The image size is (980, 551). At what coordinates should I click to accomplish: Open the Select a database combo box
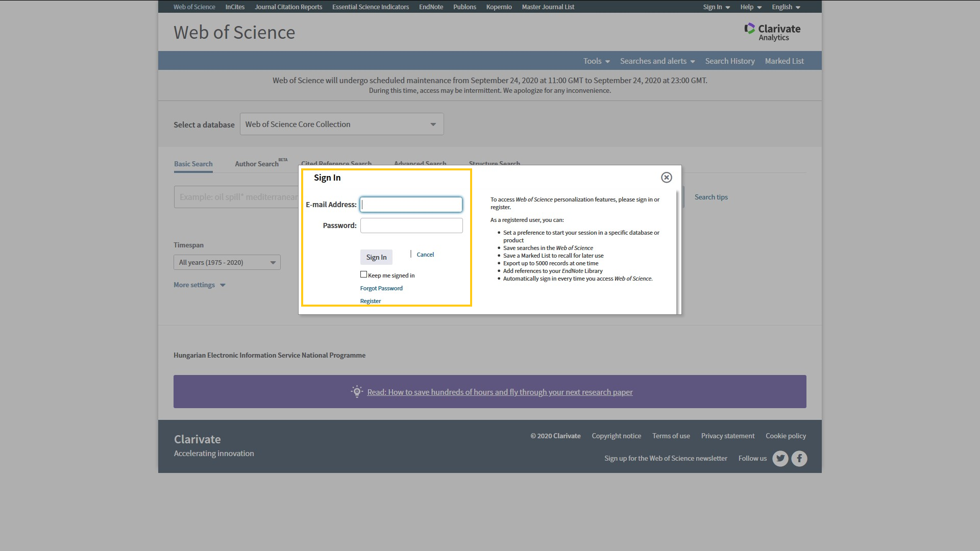click(x=341, y=124)
